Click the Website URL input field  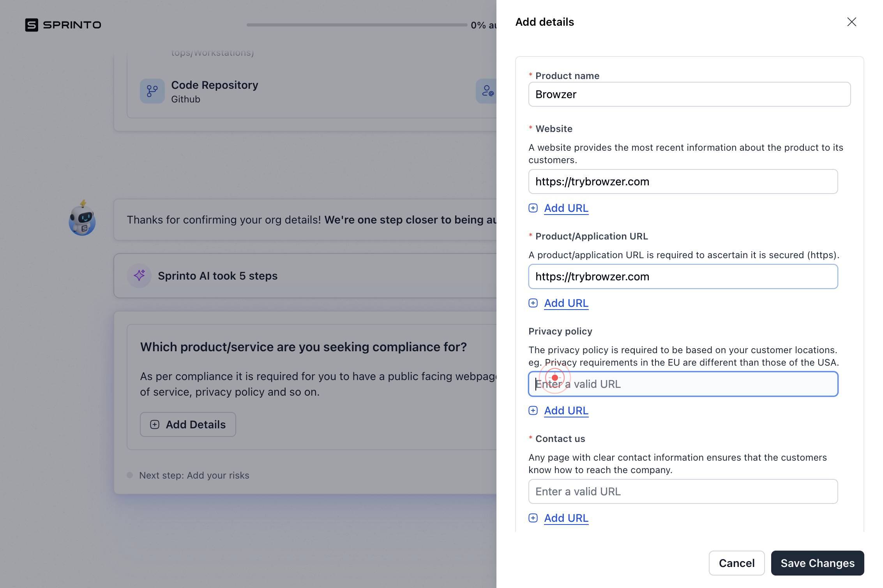click(x=683, y=181)
